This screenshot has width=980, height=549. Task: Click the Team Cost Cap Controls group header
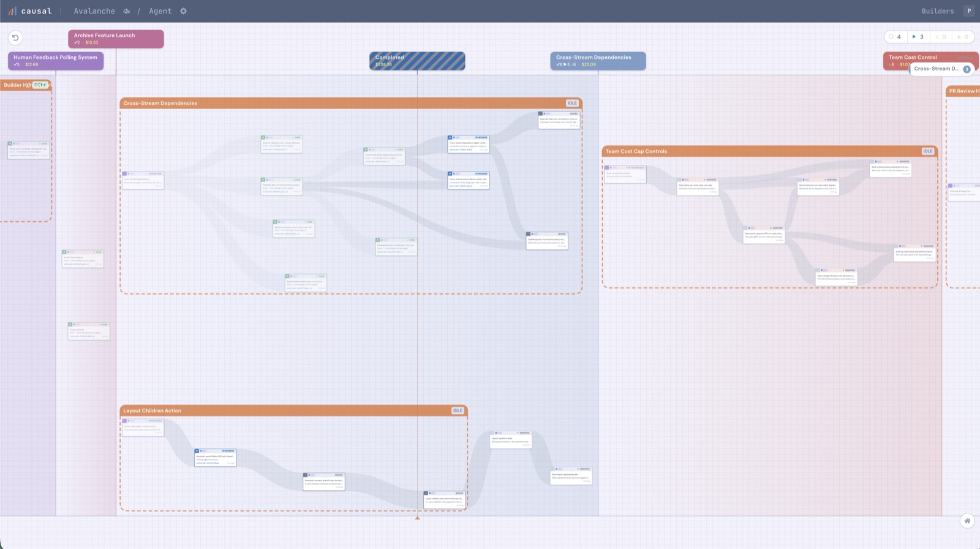click(770, 151)
